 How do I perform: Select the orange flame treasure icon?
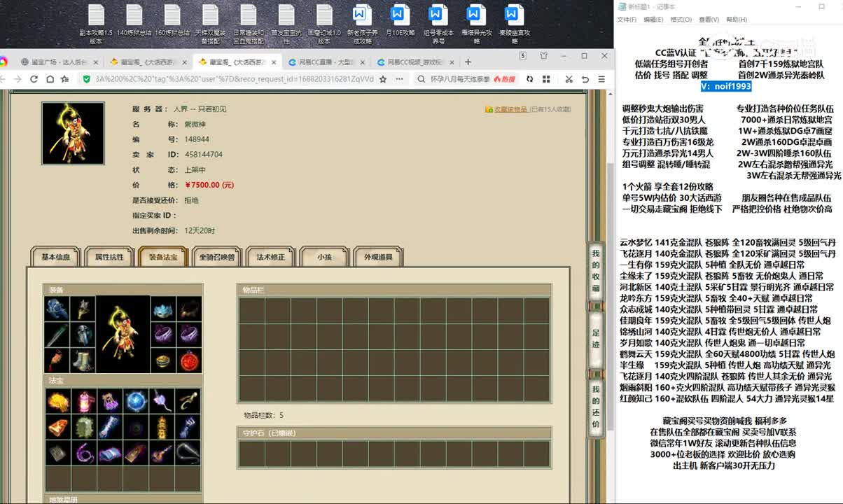[x=57, y=401]
